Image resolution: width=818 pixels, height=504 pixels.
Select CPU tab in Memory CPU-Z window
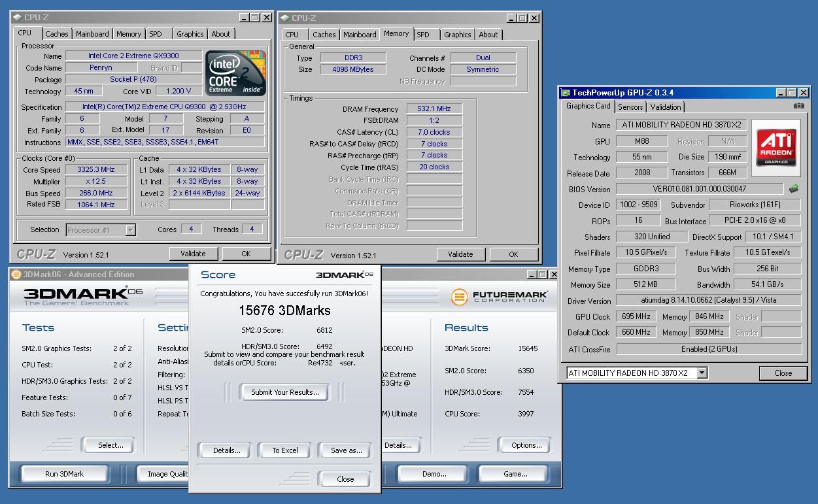pos(292,35)
